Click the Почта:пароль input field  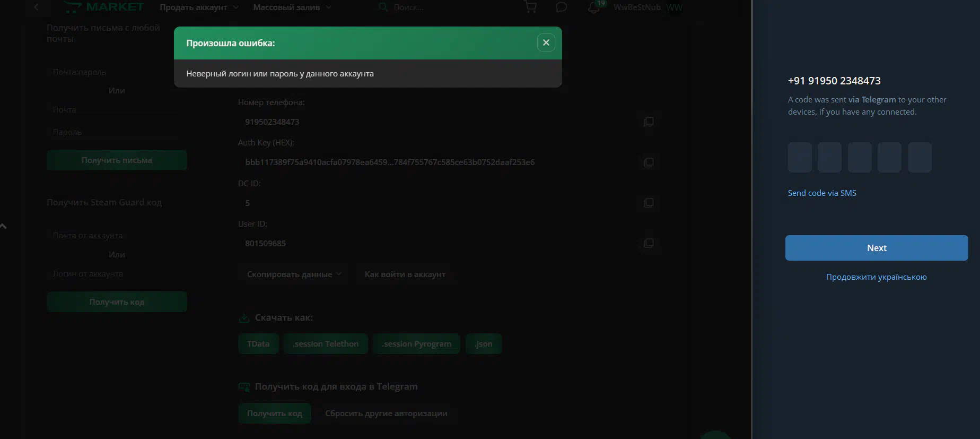pyautogui.click(x=117, y=72)
